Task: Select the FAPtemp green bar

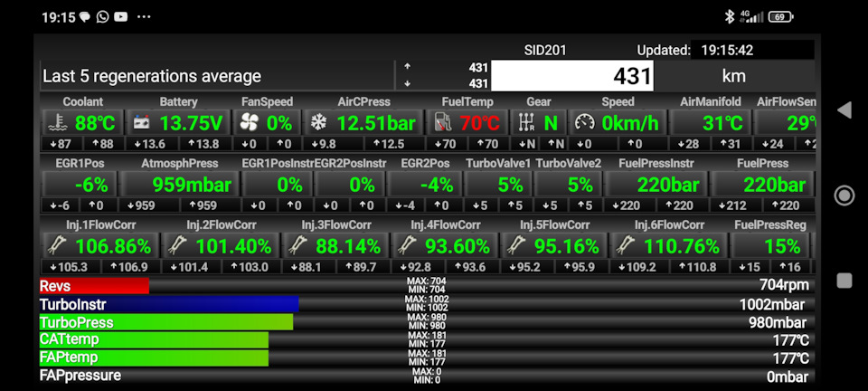Action: pos(154,358)
